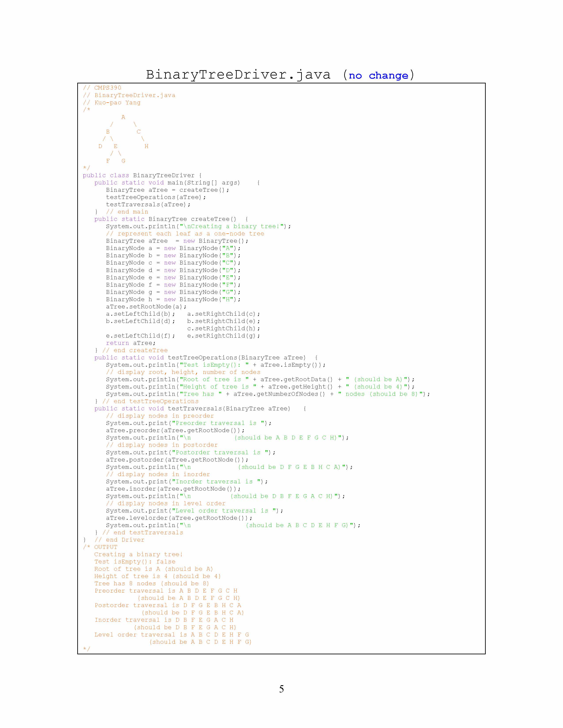Click the 'aTree.preorder(aTree.getRootNode());' line

(175, 430)
